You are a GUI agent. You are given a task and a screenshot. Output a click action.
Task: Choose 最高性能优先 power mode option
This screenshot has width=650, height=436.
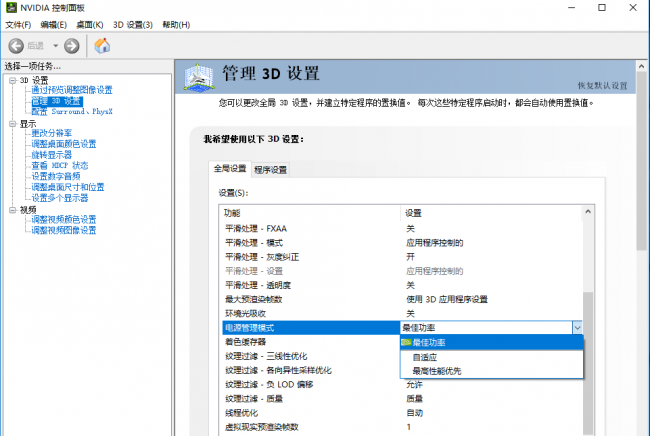point(491,371)
